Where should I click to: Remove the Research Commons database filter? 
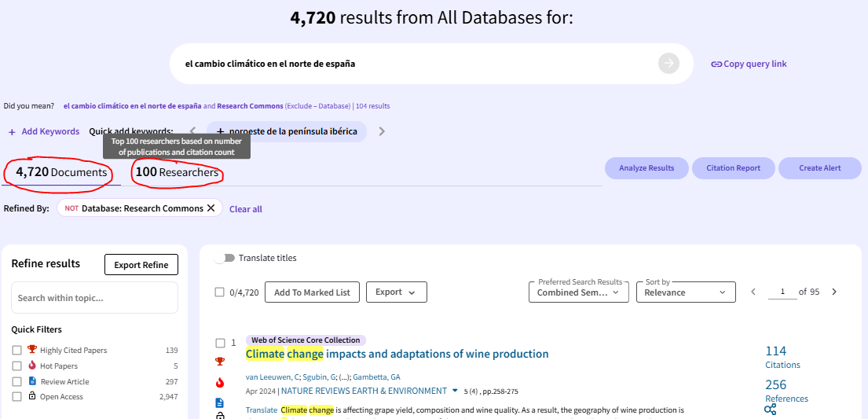pos(211,208)
